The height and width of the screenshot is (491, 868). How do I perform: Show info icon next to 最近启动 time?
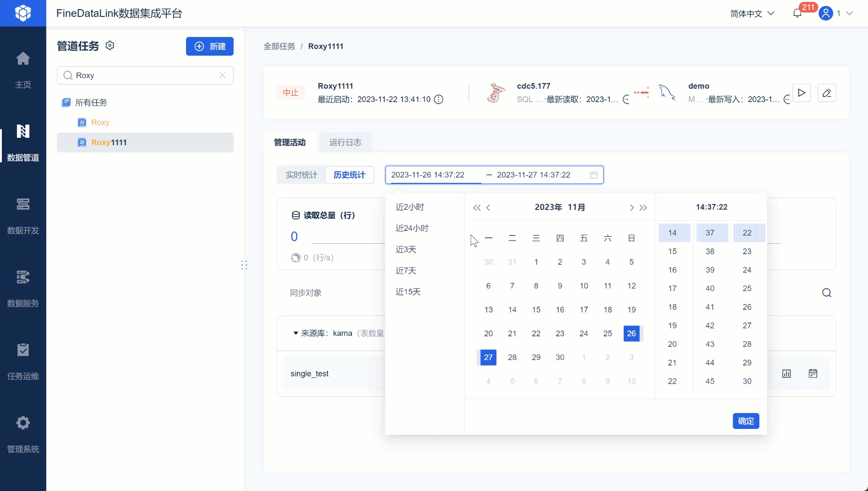439,99
